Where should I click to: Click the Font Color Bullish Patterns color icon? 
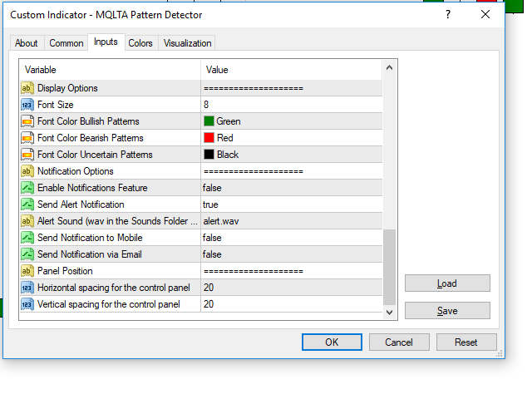click(x=27, y=121)
